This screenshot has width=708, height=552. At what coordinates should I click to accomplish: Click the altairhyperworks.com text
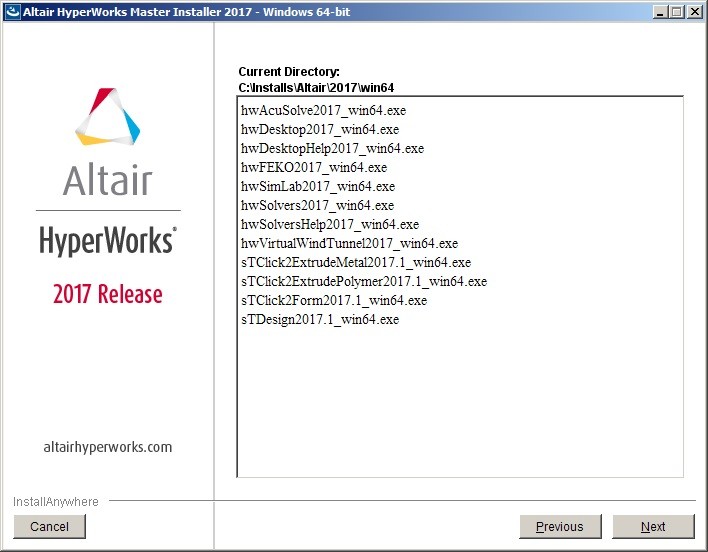click(107, 447)
